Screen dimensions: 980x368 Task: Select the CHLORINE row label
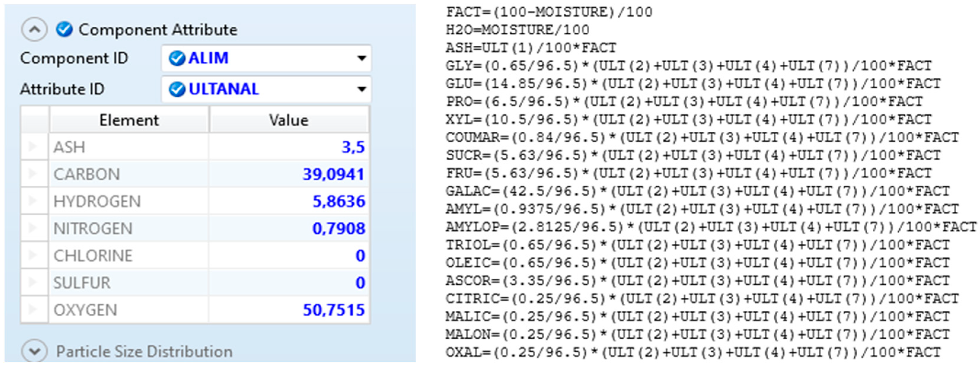click(x=92, y=255)
